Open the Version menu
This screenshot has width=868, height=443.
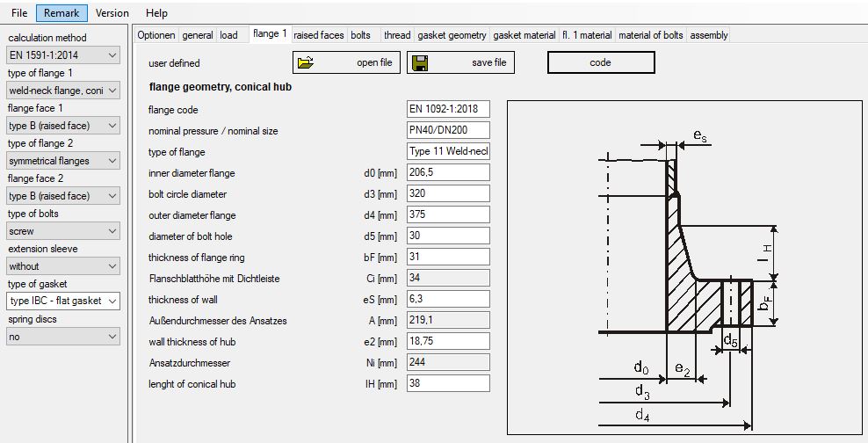(x=112, y=12)
